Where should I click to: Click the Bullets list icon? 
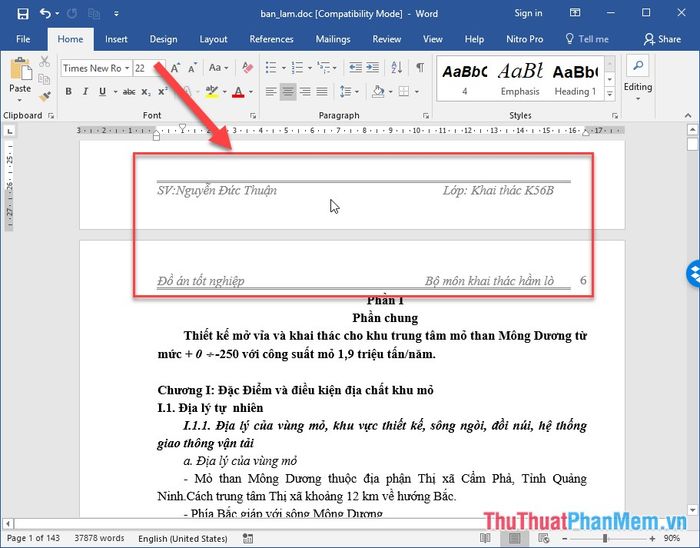(x=272, y=68)
